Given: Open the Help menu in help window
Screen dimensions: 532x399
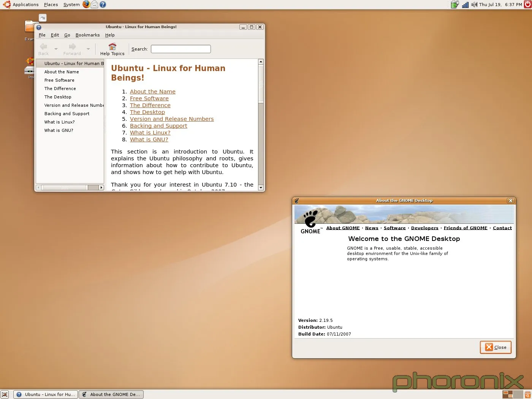Looking at the screenshot, I should click(110, 35).
